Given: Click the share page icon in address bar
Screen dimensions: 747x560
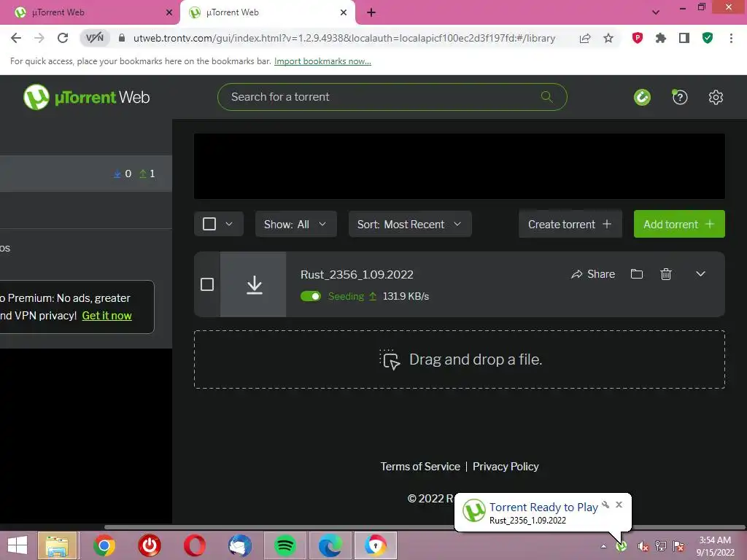Looking at the screenshot, I should pos(585,38).
